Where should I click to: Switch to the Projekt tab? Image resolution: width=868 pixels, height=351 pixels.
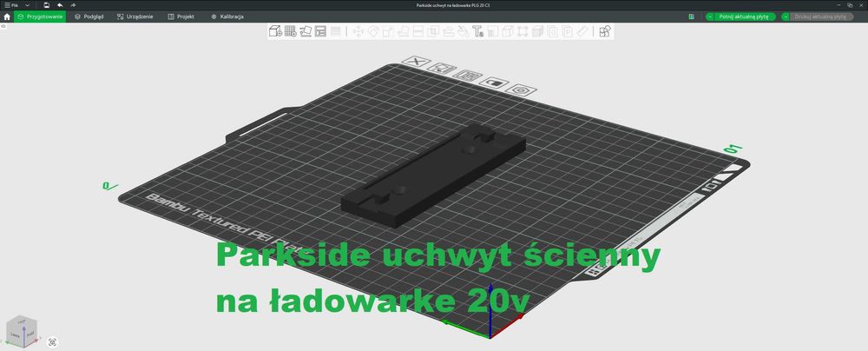(x=181, y=17)
